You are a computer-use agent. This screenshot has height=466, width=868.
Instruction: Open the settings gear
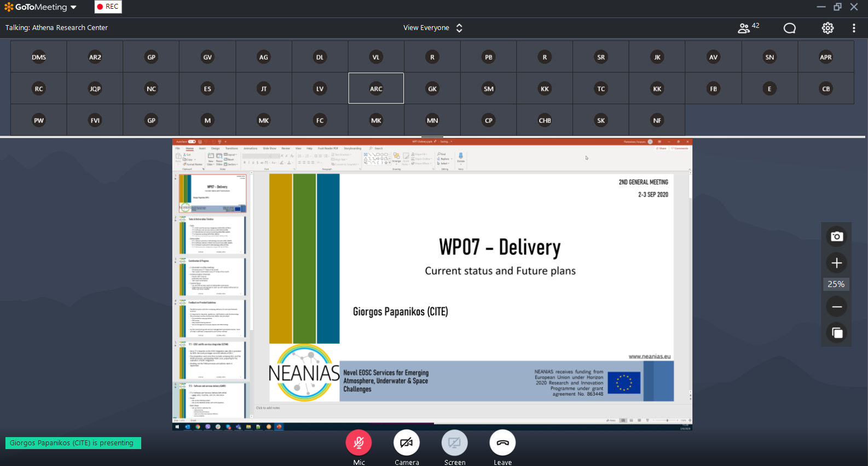click(x=828, y=28)
